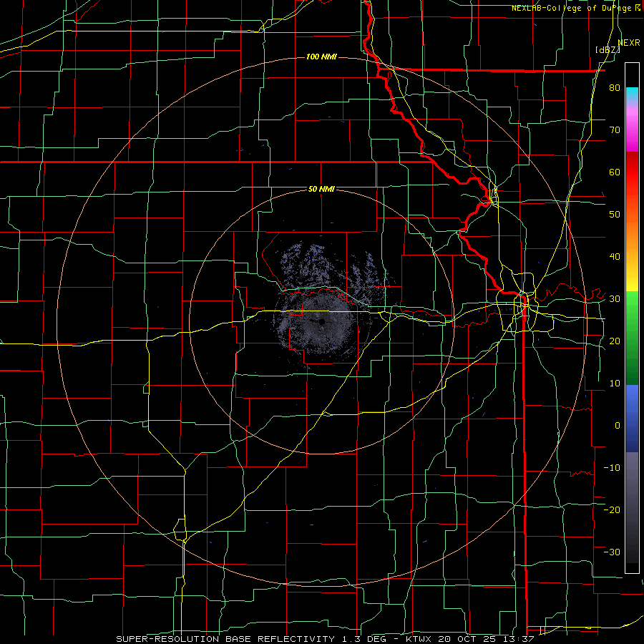The width and height of the screenshot is (644, 644).
Task: Click the red band on reflectivity color scale
Action: (x=632, y=172)
